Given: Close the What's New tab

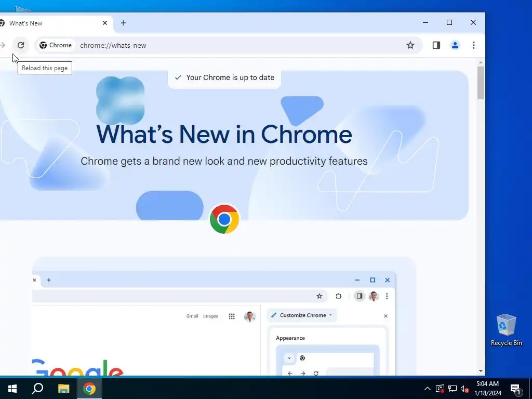Looking at the screenshot, I should point(105,23).
